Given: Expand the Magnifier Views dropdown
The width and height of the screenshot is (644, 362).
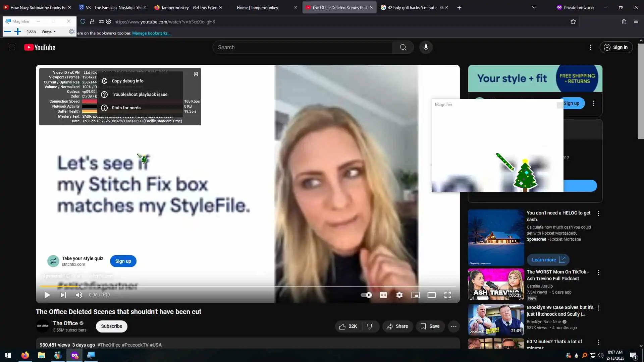Looking at the screenshot, I should click(x=49, y=32).
